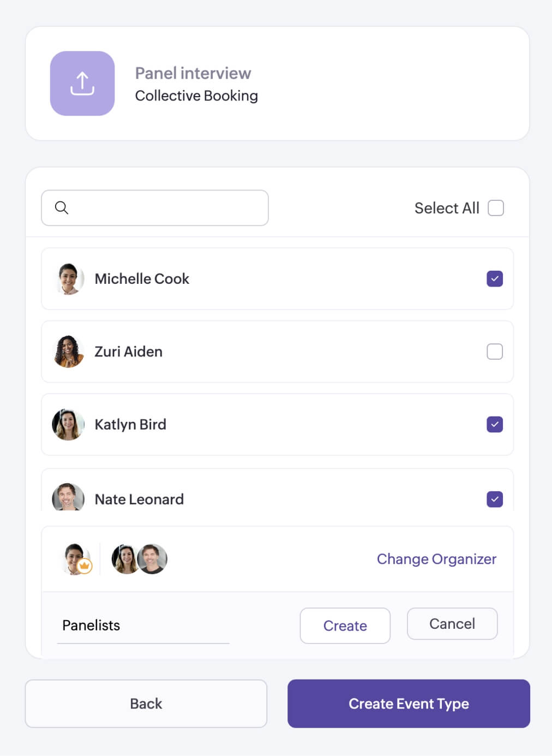This screenshot has width=552, height=756.
Task: Uncheck Michelle Cook's checkbox
Action: click(495, 279)
